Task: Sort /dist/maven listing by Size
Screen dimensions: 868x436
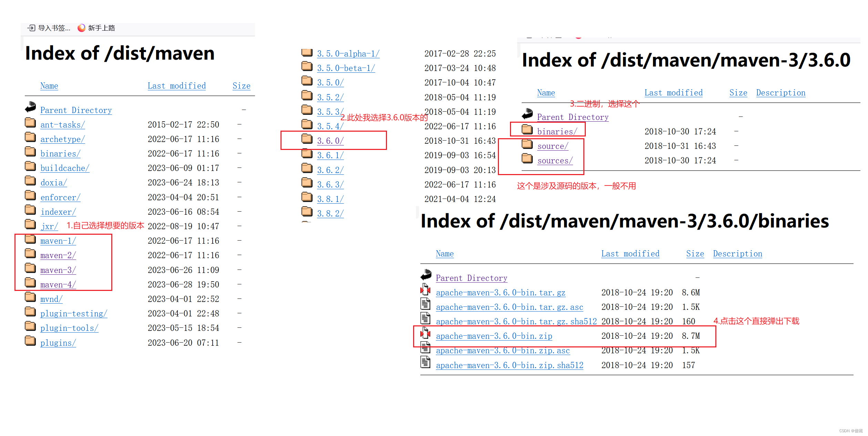Action: 242,86
